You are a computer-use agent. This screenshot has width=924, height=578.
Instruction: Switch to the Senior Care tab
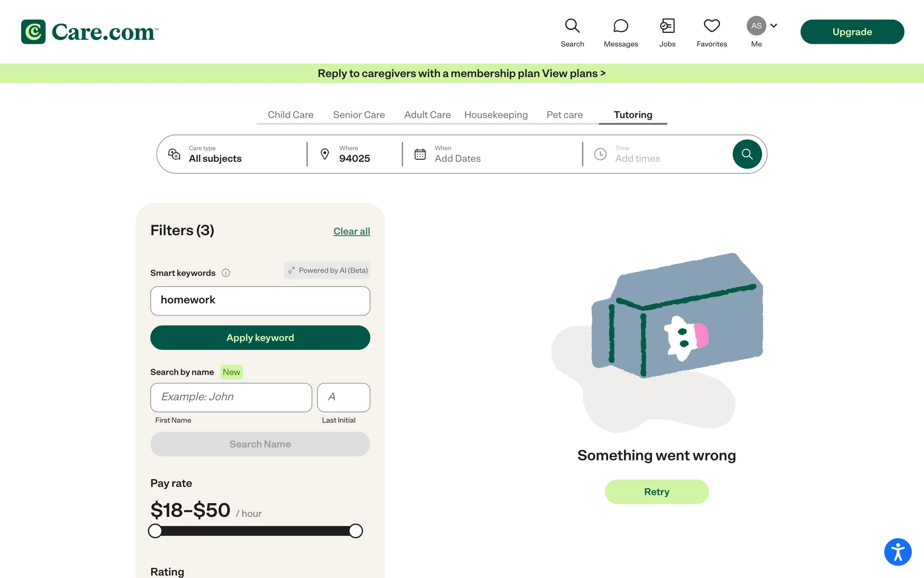tap(359, 115)
